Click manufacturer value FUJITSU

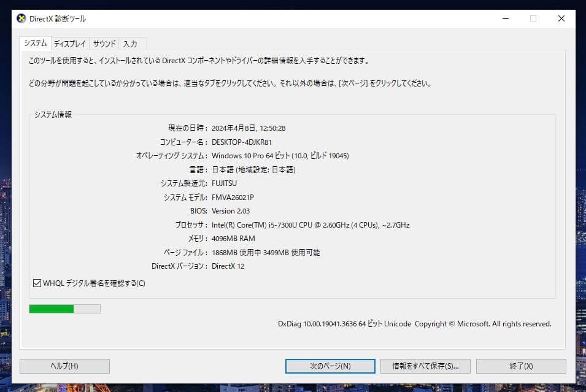[x=224, y=183]
